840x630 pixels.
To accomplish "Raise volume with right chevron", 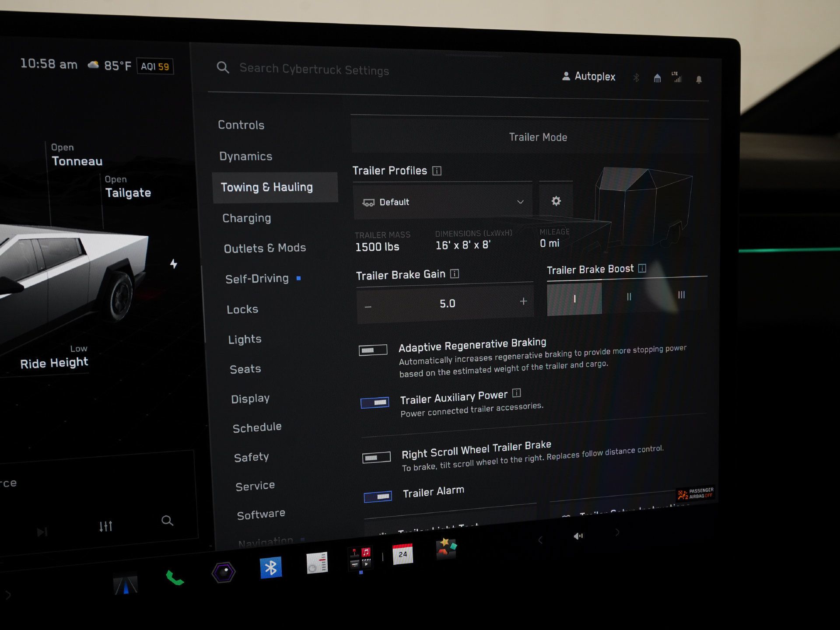I will coord(617,532).
